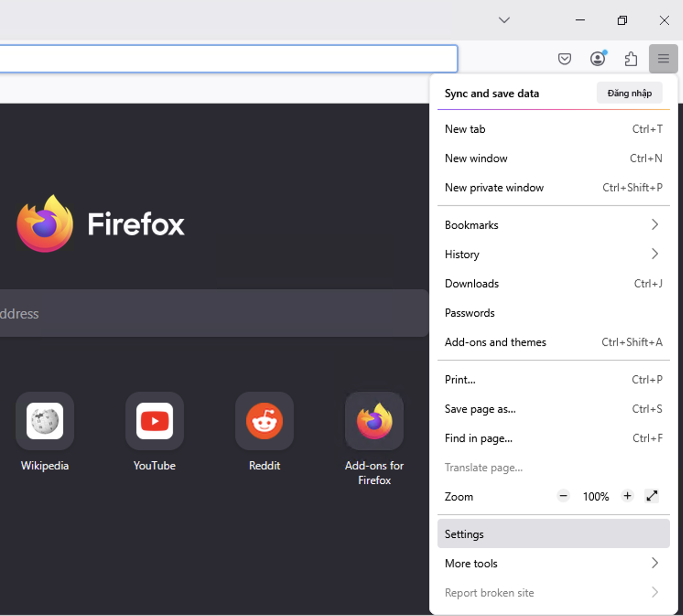Close the hamburger application menu button
Image resolution: width=683 pixels, height=616 pixels.
[x=663, y=59]
